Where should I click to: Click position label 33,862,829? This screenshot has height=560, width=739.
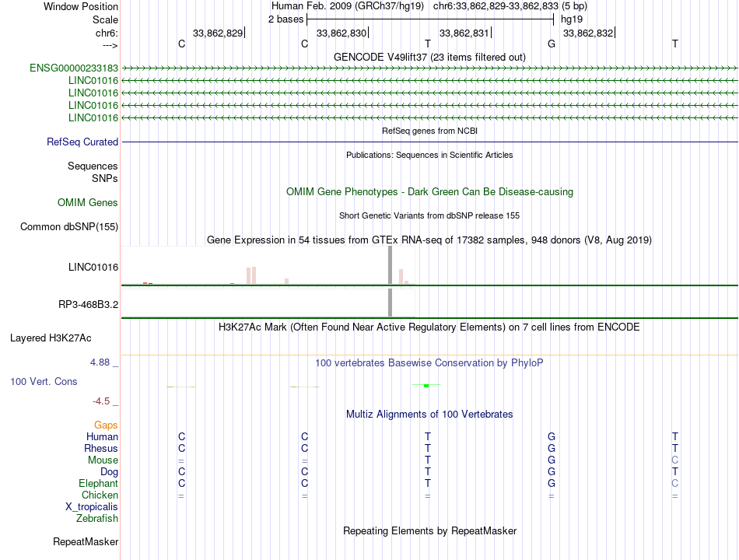(x=218, y=33)
